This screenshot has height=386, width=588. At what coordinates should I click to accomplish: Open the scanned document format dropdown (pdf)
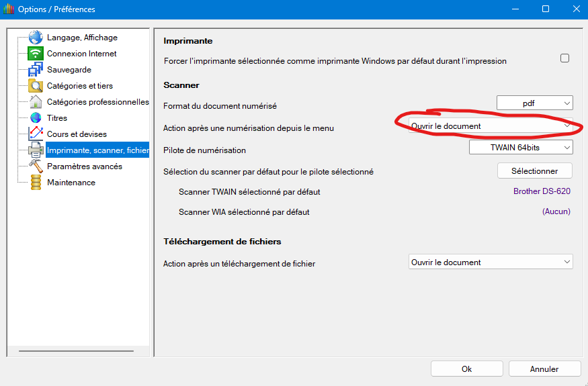[x=534, y=103]
